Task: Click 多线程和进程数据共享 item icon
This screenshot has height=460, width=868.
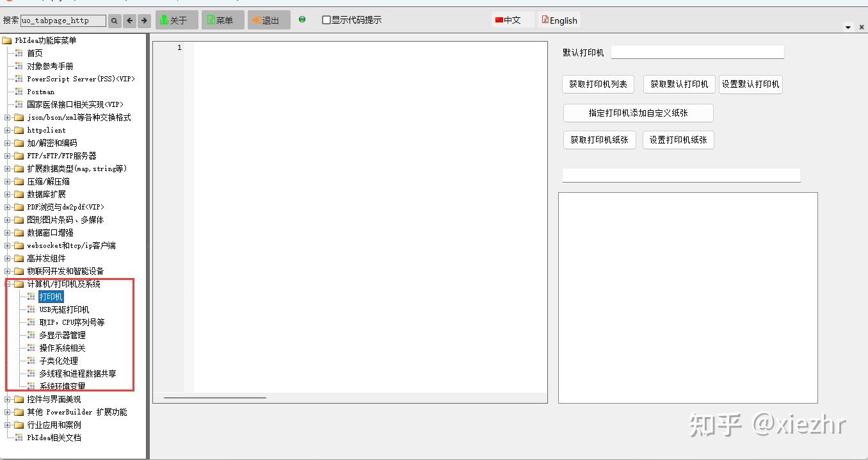Action: [31, 374]
